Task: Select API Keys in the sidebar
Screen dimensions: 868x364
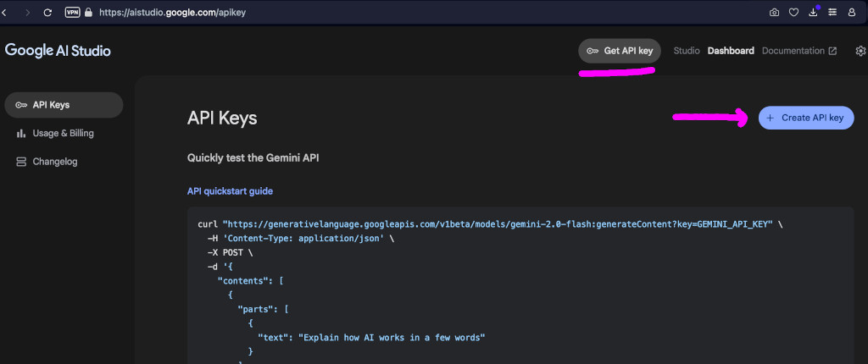Action: tap(64, 105)
